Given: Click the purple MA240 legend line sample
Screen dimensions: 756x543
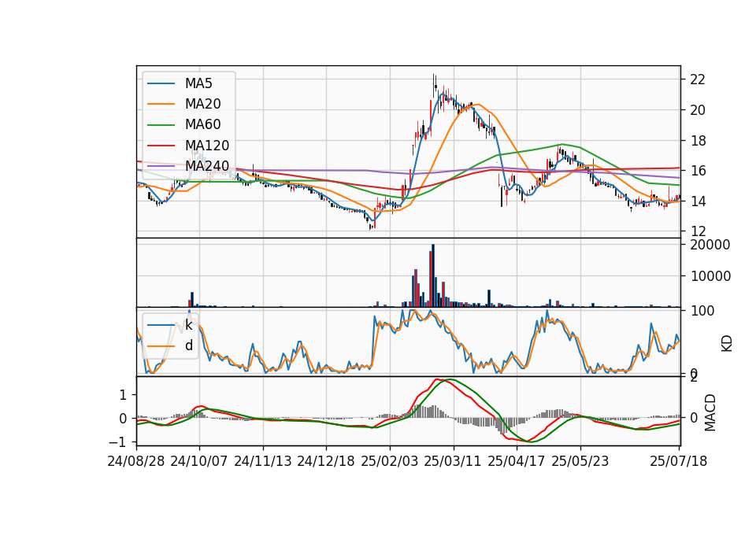Looking at the screenshot, I should pyautogui.click(x=161, y=166).
